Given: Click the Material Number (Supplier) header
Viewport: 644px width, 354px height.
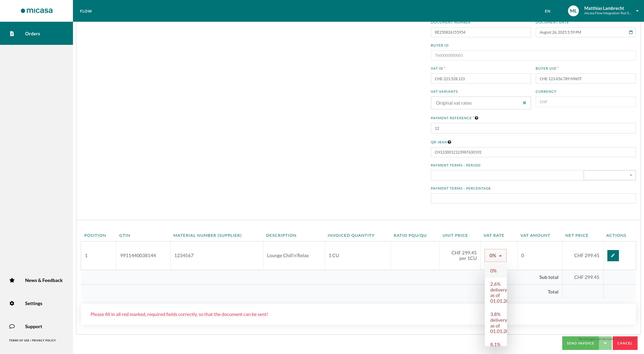Looking at the screenshot, I should point(207,235).
